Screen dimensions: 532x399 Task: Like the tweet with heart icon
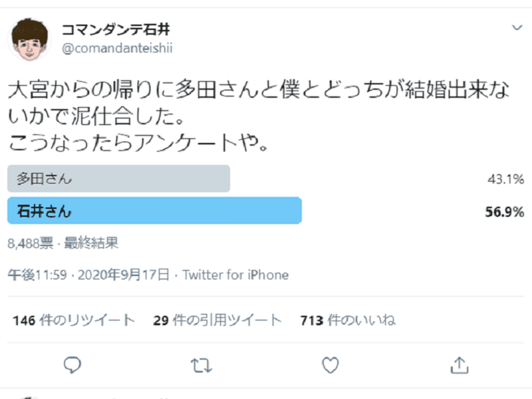click(330, 365)
